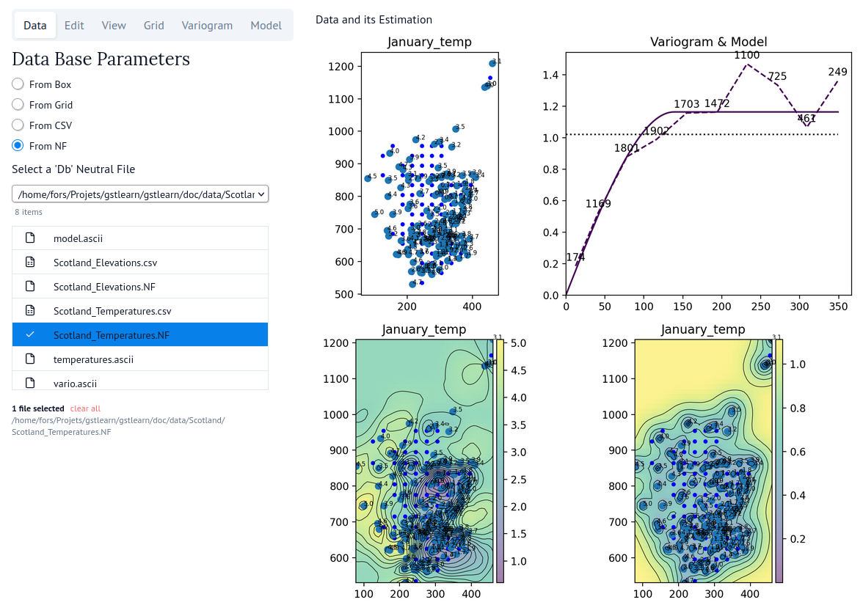The width and height of the screenshot is (863, 616).
Task: Click the CSV icon beside Scotland_Temperatures.csv
Action: 30,311
